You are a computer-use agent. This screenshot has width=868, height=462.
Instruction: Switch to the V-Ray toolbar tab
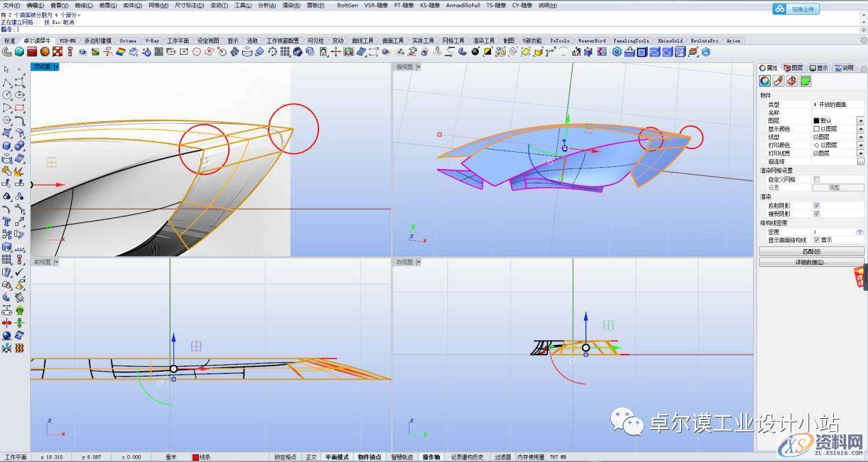pos(152,41)
